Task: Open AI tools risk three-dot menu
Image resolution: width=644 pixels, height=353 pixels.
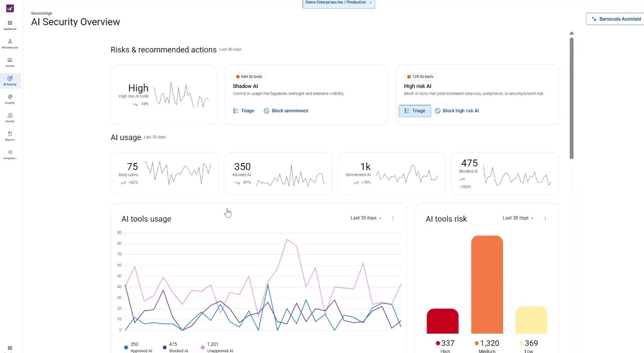Action: 545,218
